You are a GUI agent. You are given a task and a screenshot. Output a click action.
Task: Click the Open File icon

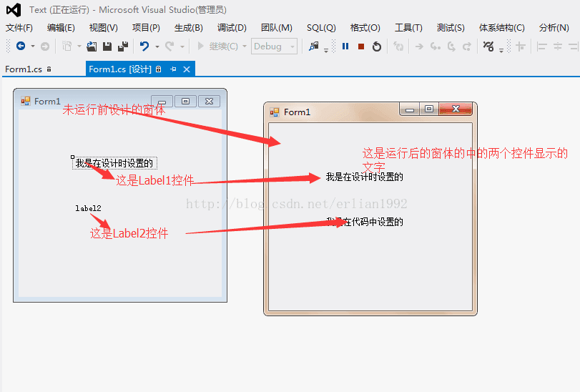[x=92, y=46]
